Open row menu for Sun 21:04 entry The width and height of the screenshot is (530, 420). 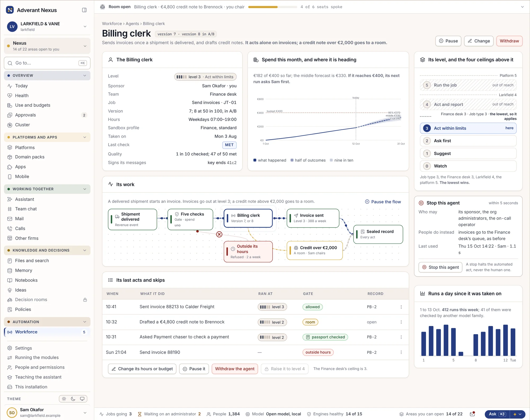pyautogui.click(x=401, y=352)
